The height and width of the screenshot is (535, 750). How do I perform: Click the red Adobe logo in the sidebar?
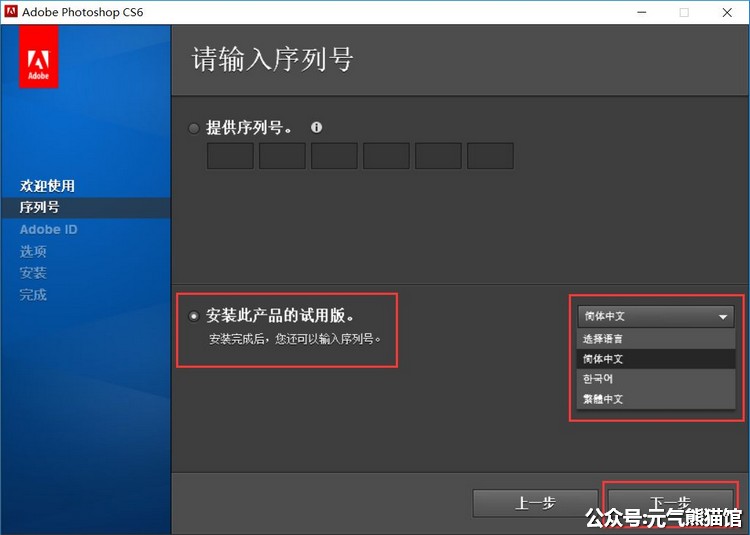[38, 56]
